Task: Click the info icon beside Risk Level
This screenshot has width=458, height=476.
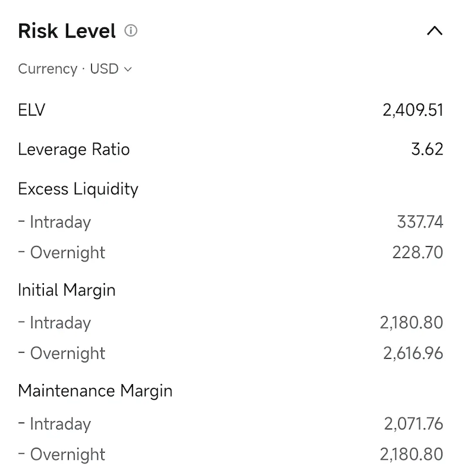Action: click(x=131, y=31)
